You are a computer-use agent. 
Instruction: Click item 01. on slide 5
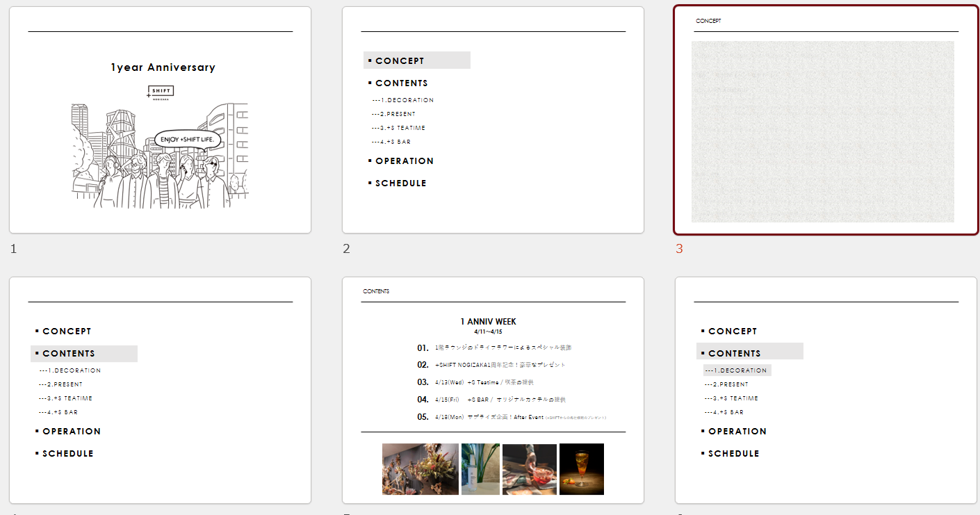(x=494, y=348)
